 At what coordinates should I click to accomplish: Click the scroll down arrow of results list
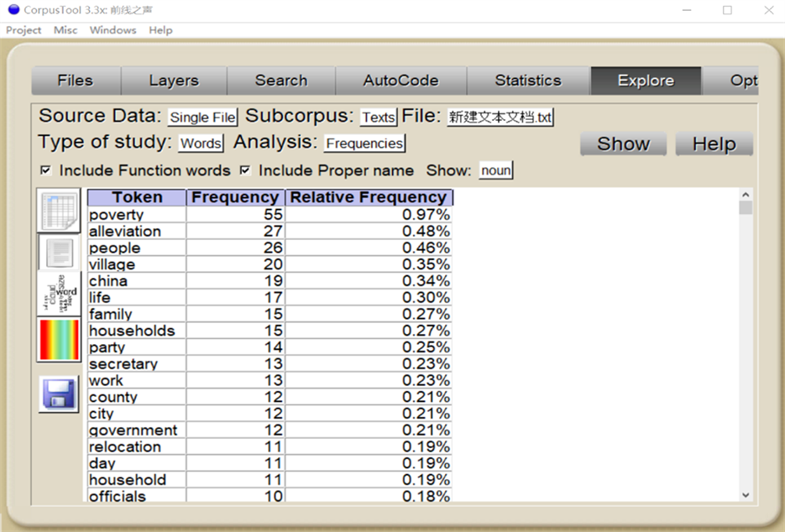click(746, 495)
